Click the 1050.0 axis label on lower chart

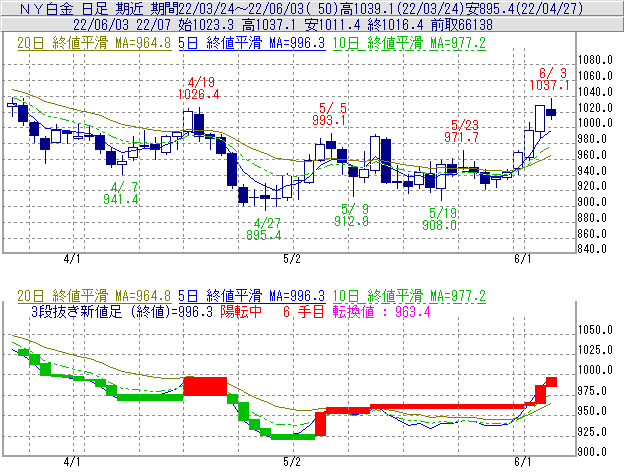point(595,330)
